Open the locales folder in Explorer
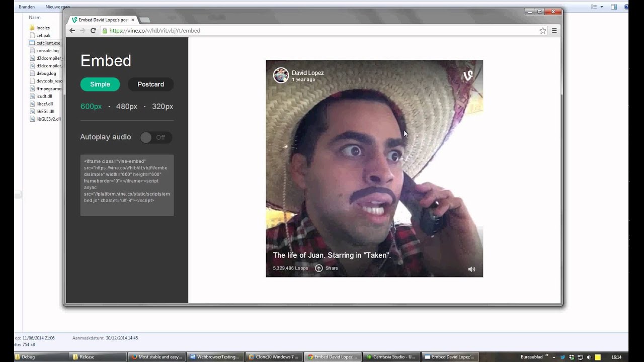 pos(43,28)
